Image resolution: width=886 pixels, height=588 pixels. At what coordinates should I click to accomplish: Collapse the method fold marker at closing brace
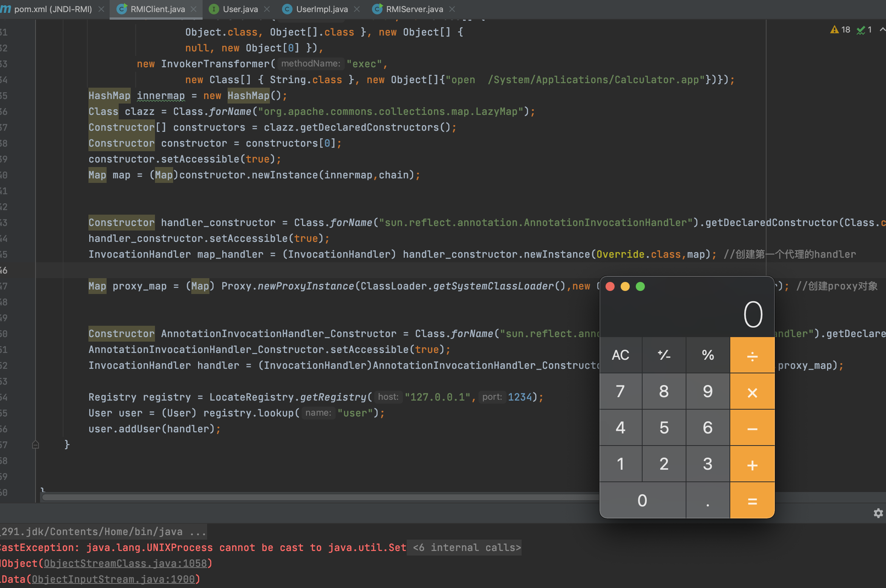[36, 444]
